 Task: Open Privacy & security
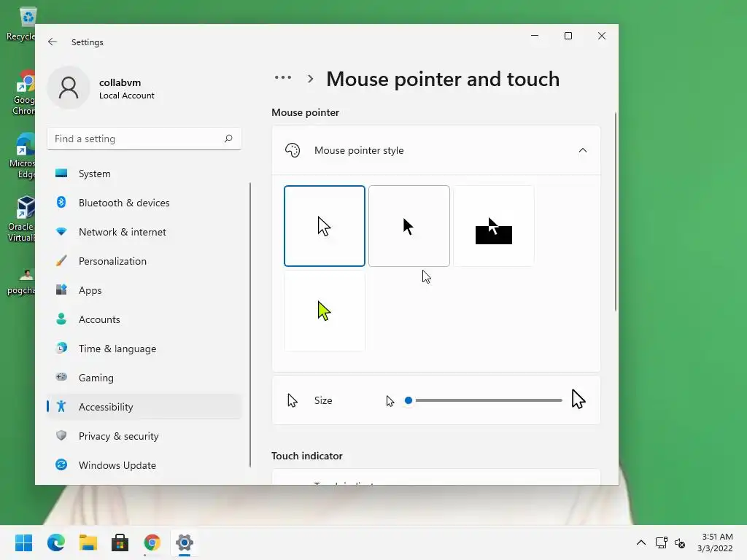pos(144,436)
